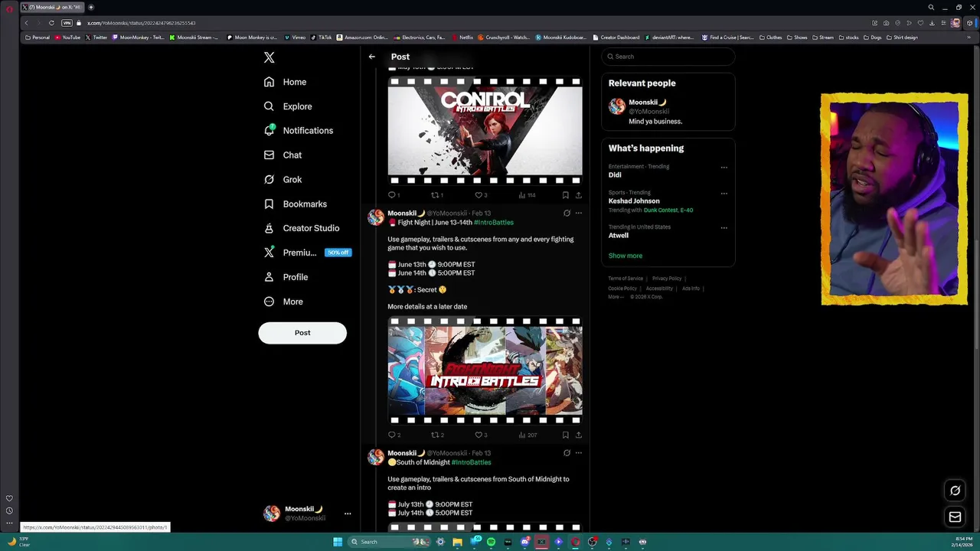Viewport: 980px width, 551px height.
Task: Click the X logo in sidebar
Action: (269, 57)
